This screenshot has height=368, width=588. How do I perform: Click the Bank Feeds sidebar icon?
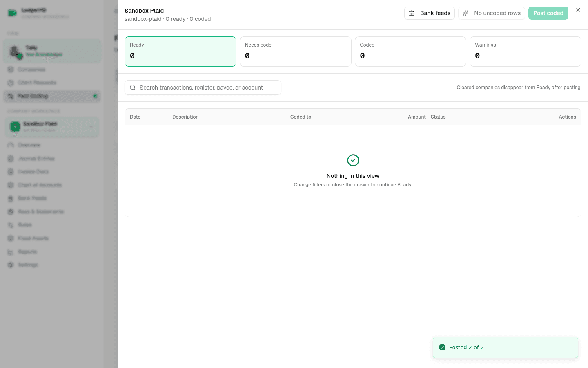(x=11, y=198)
